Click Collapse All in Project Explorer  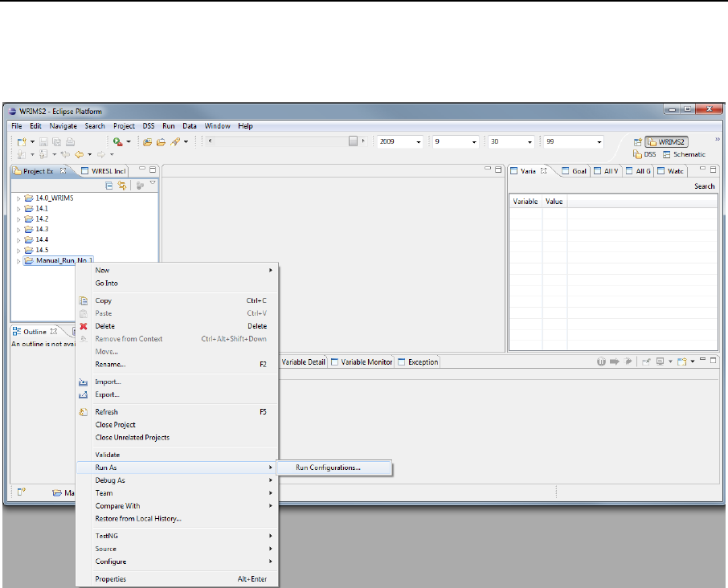[x=109, y=186]
